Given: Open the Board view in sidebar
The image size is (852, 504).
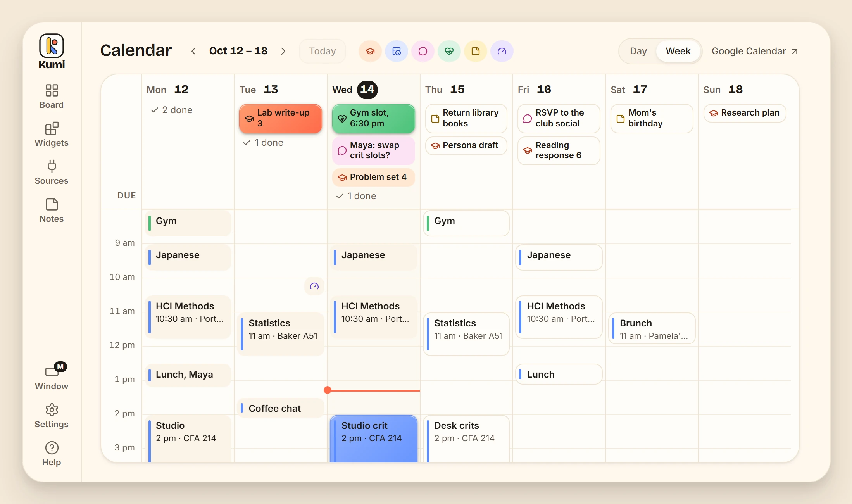Looking at the screenshot, I should click(52, 97).
